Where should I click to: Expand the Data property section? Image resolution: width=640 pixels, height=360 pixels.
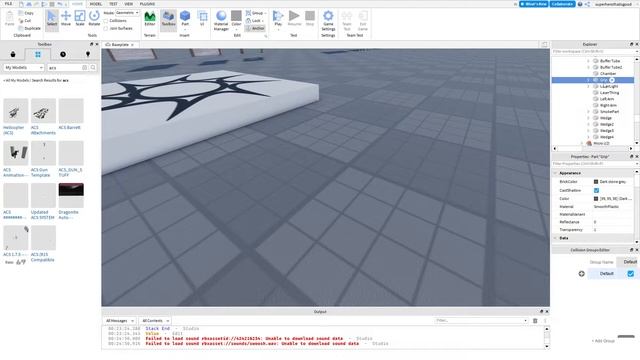point(555,238)
